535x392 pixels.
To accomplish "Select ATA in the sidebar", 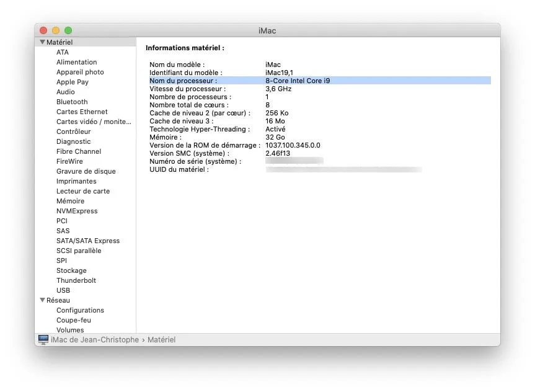I will (x=63, y=52).
